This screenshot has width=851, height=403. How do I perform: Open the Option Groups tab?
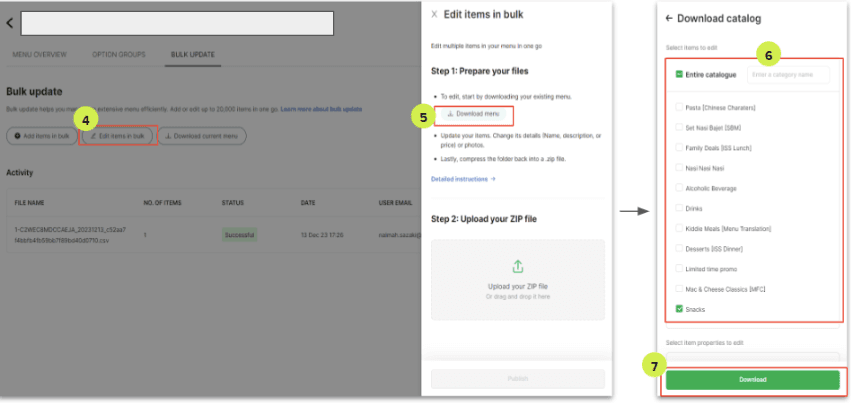click(119, 55)
